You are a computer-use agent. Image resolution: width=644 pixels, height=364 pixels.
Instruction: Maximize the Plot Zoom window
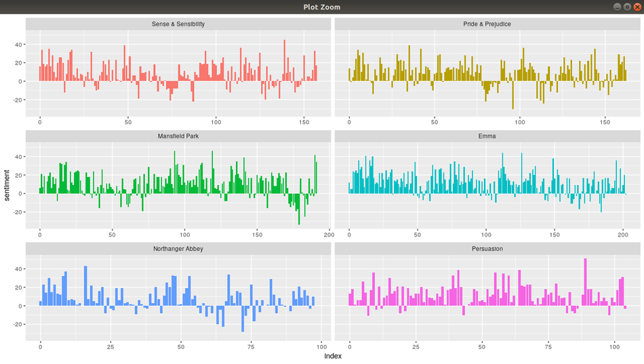626,7
